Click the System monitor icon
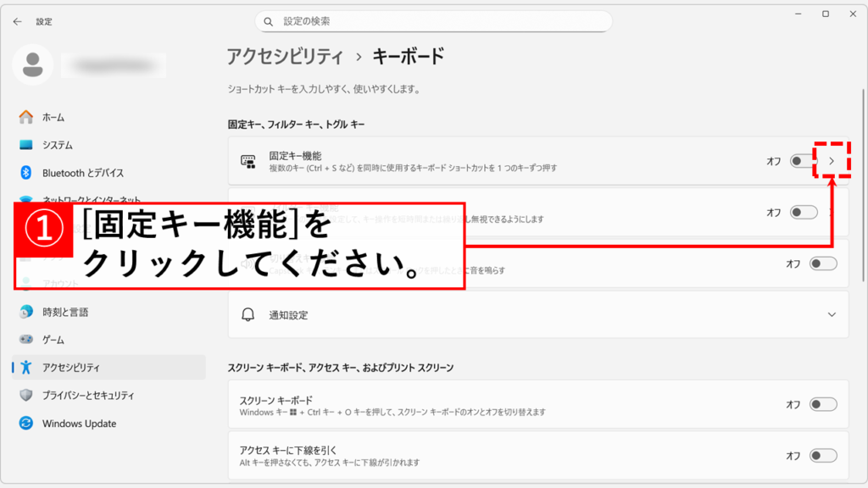This screenshot has width=868, height=488. (26, 145)
